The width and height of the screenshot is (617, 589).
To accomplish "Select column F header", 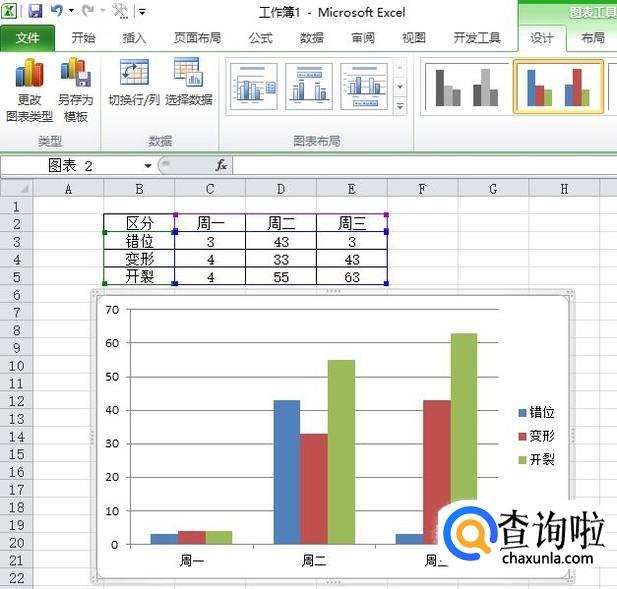I will pyautogui.click(x=422, y=189).
